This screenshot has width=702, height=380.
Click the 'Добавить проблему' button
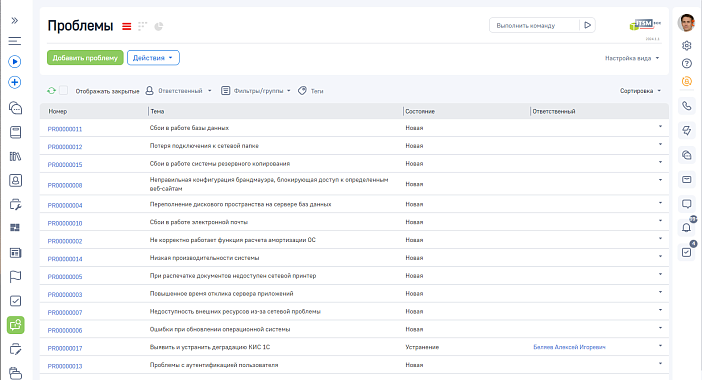[85, 58]
